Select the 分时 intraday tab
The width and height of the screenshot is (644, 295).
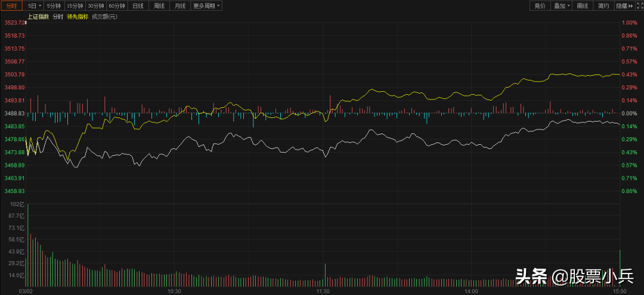tap(12, 5)
